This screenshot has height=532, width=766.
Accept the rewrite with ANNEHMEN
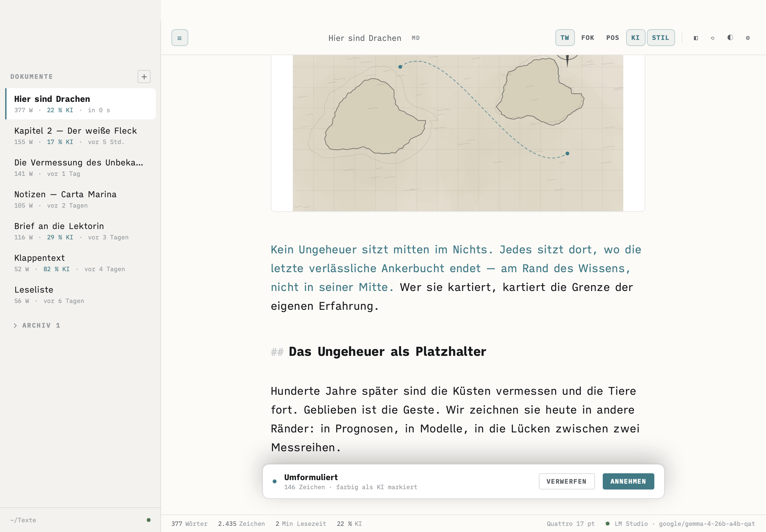click(628, 481)
